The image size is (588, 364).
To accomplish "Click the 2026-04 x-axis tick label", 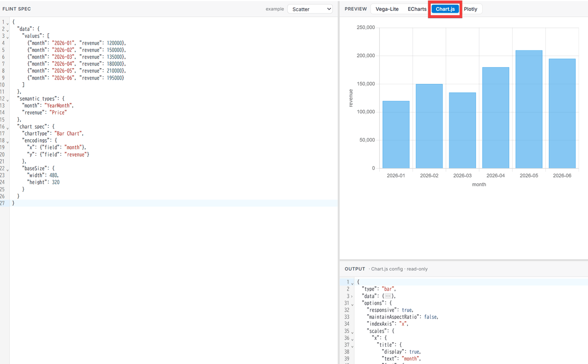I will 495,175.
